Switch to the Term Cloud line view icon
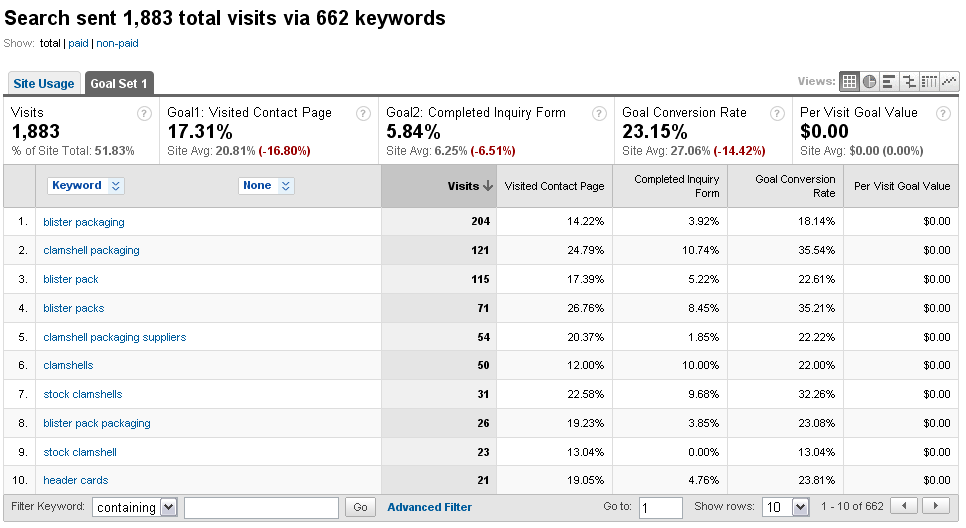 click(x=949, y=81)
